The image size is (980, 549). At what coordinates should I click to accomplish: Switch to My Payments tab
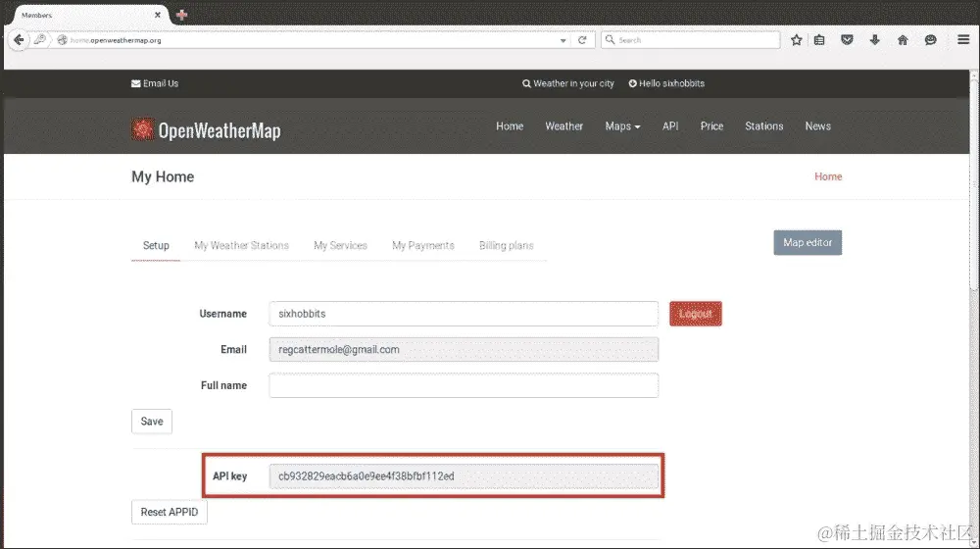click(423, 246)
